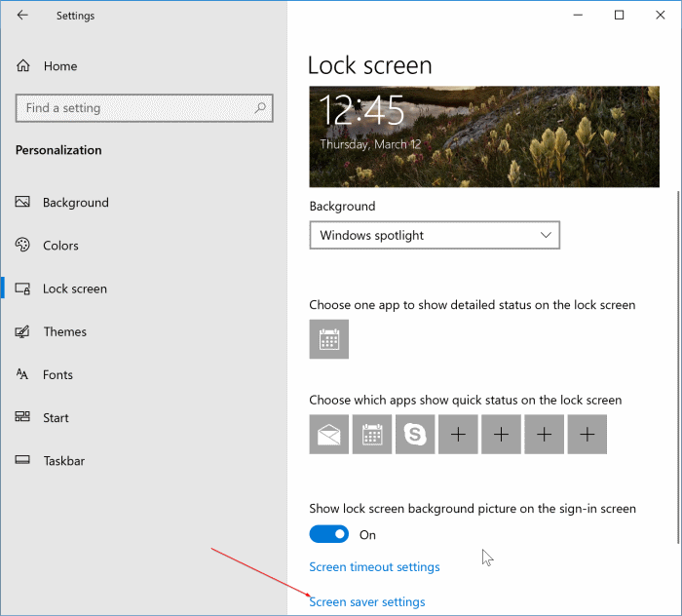Maximize the Settings window
Image resolution: width=682 pixels, height=616 pixels.
point(619,16)
